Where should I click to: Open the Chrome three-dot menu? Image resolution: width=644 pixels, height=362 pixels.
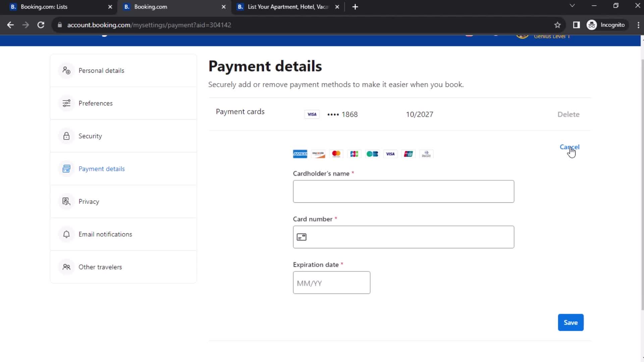point(638,25)
